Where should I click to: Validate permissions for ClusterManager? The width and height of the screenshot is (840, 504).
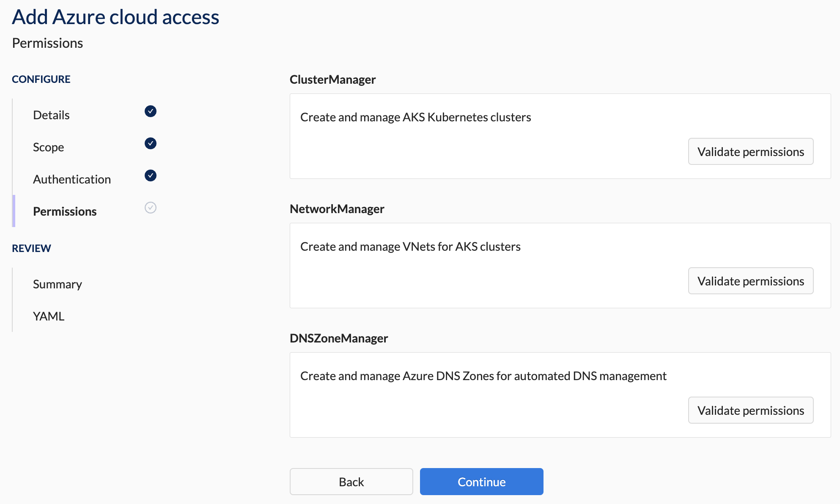click(x=751, y=151)
